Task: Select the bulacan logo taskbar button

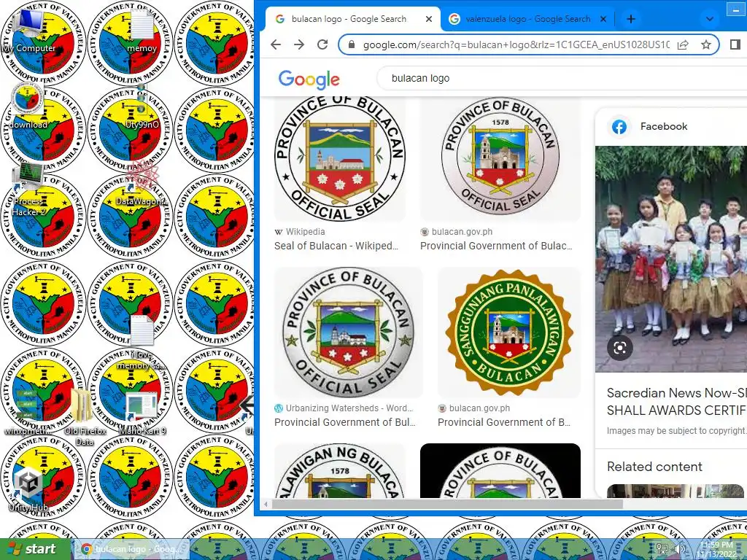Action: pos(133,549)
